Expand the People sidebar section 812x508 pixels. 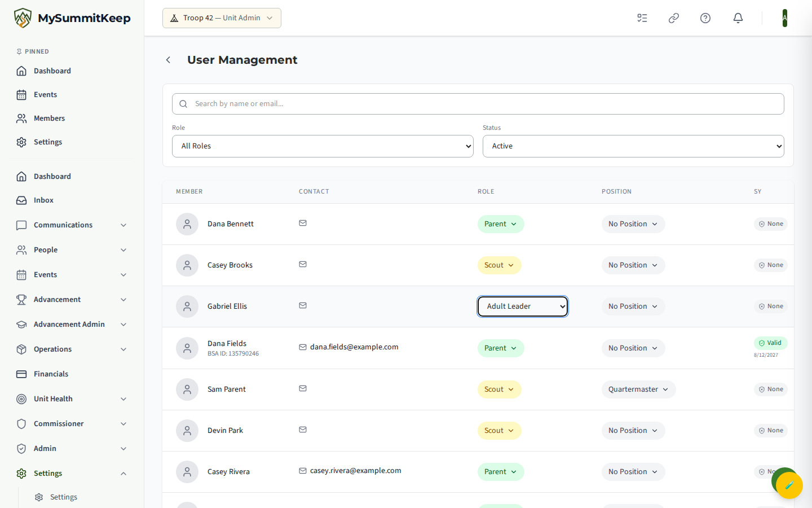point(72,249)
